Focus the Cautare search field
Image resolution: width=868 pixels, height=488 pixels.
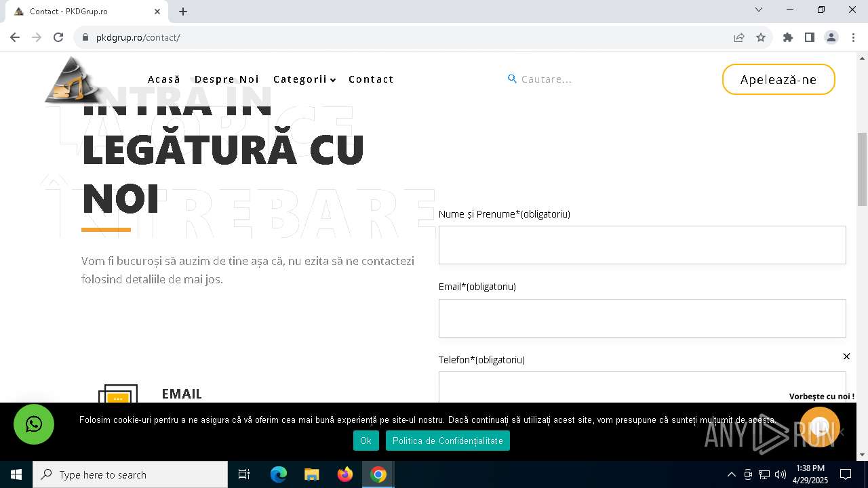[x=570, y=79]
